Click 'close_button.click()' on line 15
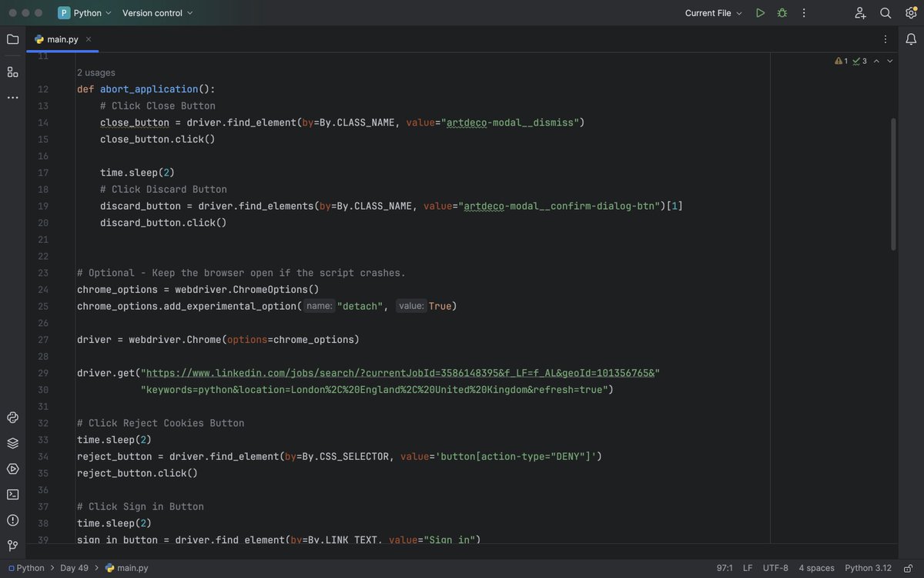The image size is (924, 578). [x=158, y=139]
